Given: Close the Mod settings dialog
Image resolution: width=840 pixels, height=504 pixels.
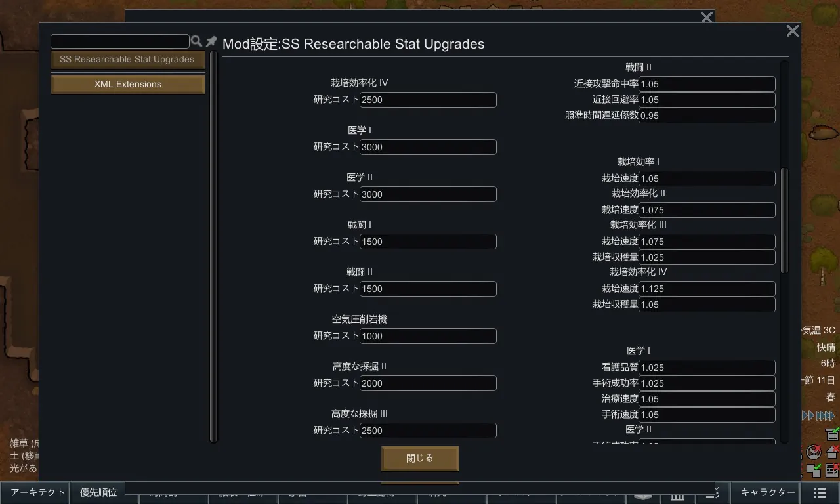Looking at the screenshot, I should (x=792, y=31).
